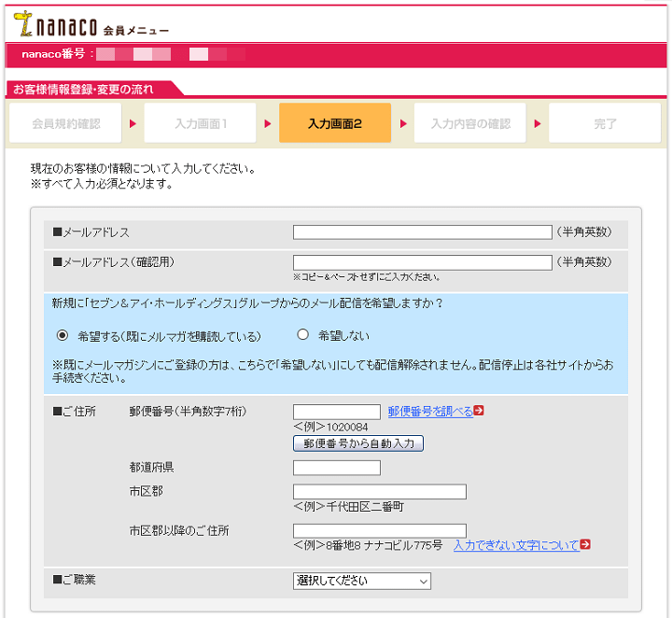Open the ご職業 dropdown
Viewport: 672px width, 618px height.
pos(362,582)
